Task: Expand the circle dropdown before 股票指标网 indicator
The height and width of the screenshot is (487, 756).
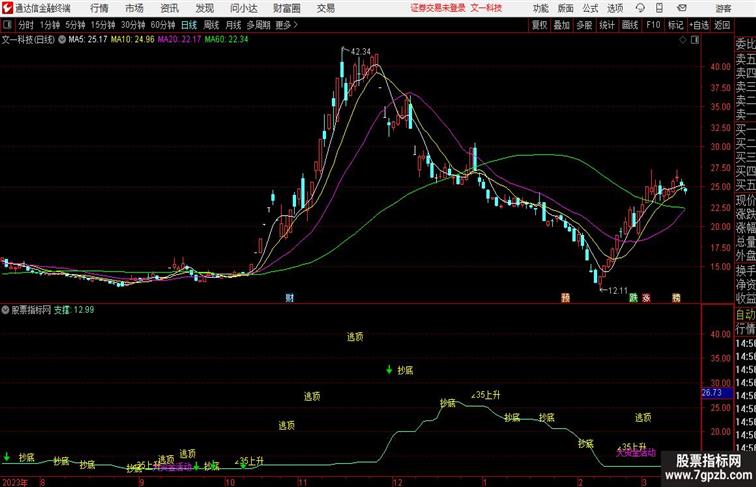Action: 5,310
